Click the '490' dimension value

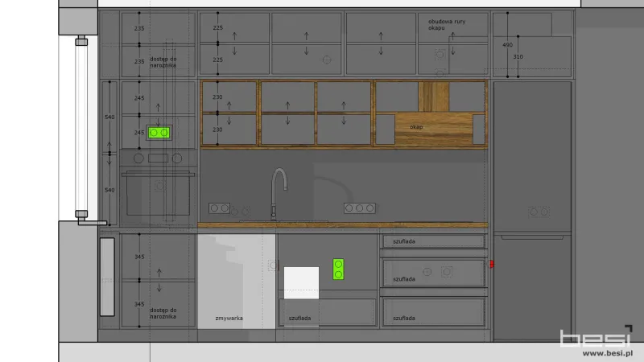(507, 45)
